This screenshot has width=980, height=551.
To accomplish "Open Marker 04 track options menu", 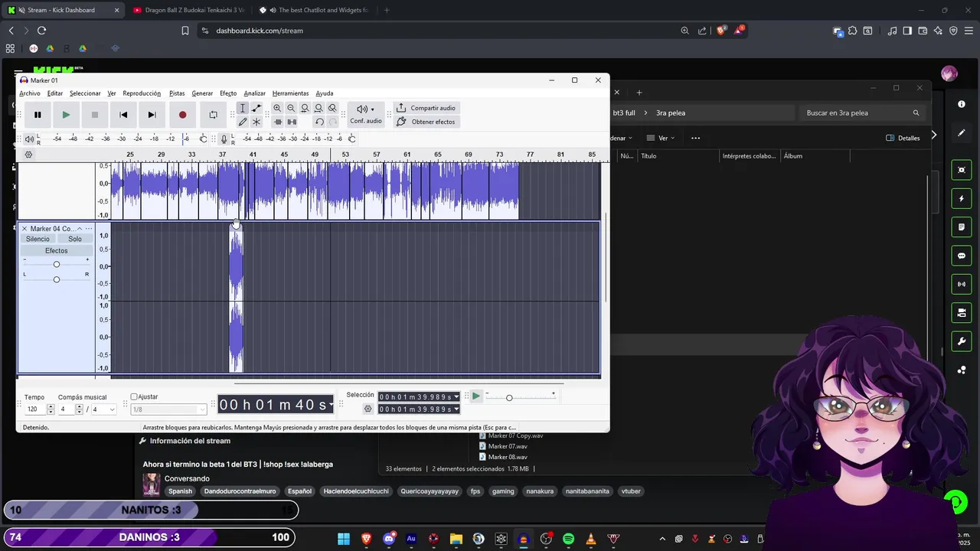I will (89, 229).
